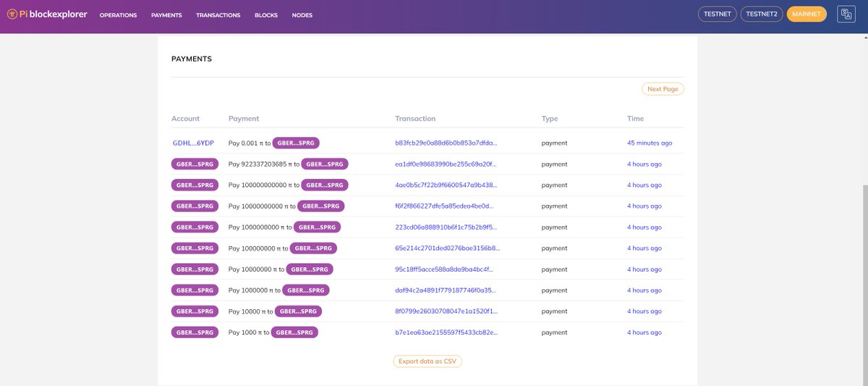Open transaction 95c18ff5acce588a8da9ba4bc4f...
This screenshot has height=386, width=868.
click(x=443, y=269)
